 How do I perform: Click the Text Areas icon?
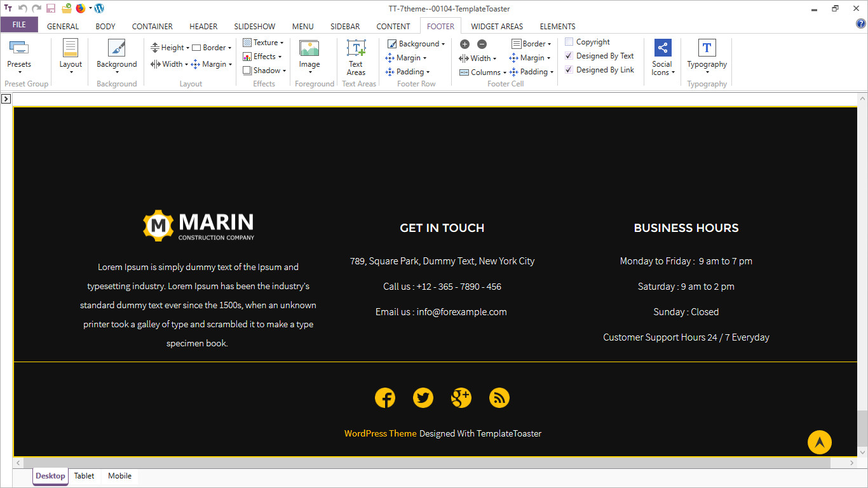tap(356, 48)
